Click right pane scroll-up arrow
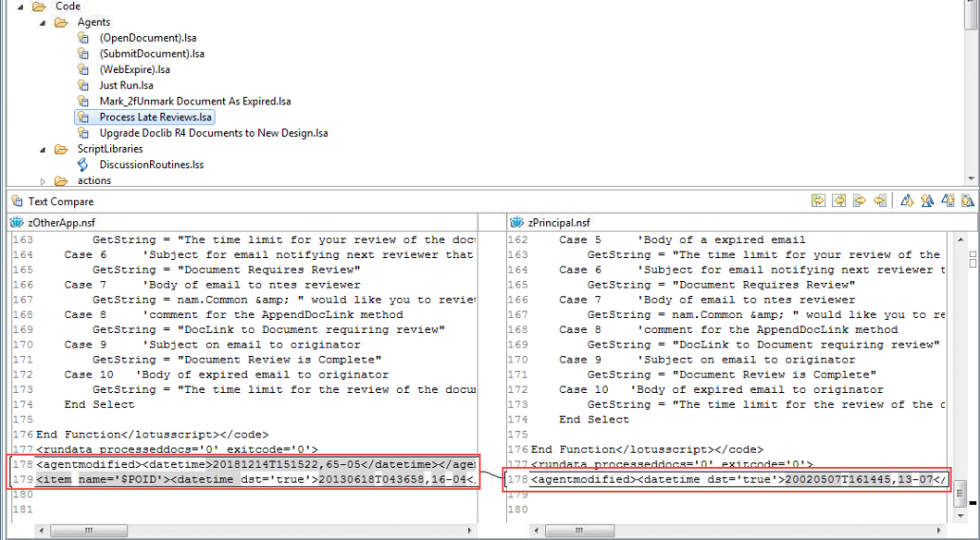Screen dimensions: 980x540 point(961,240)
